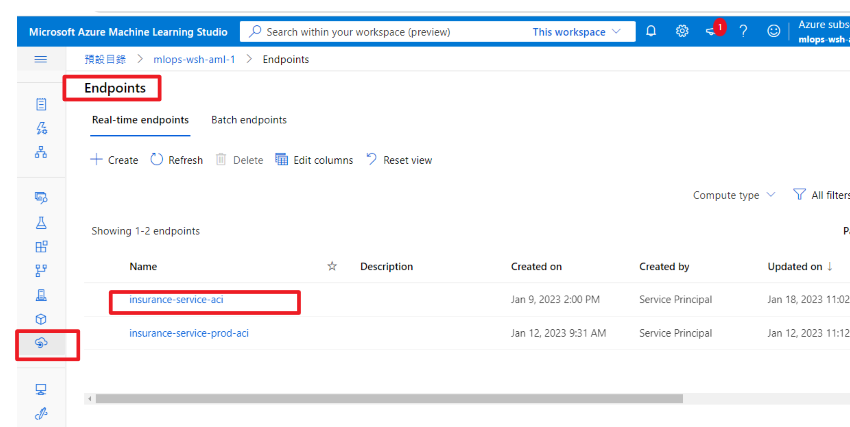The width and height of the screenshot is (850, 427).
Task: Click the Delete toolbar button
Action: point(240,160)
